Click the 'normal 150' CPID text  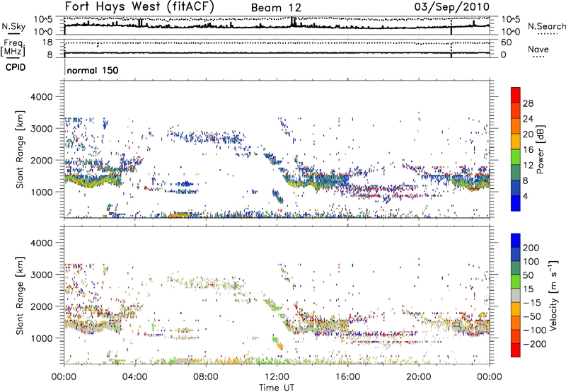(93, 70)
